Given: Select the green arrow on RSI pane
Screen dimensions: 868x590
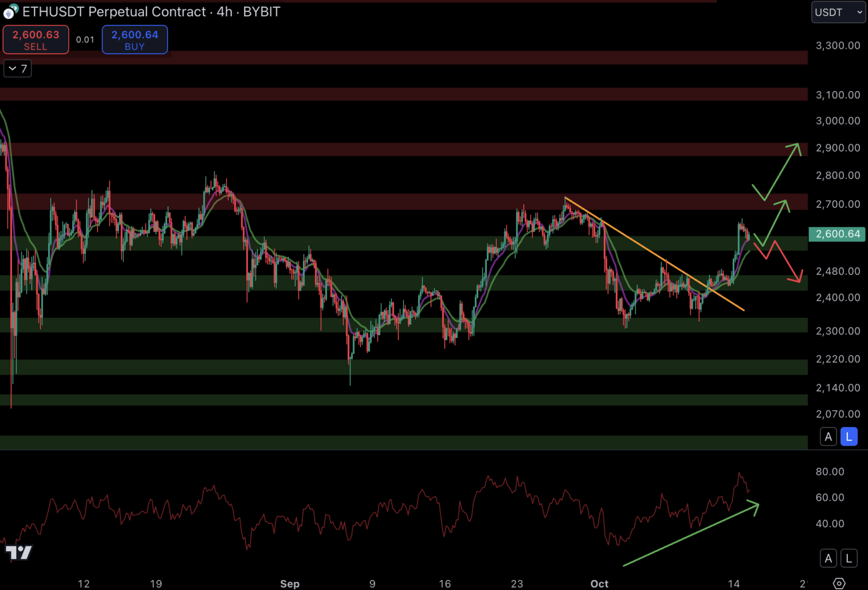Looking at the screenshot, I should (691, 535).
